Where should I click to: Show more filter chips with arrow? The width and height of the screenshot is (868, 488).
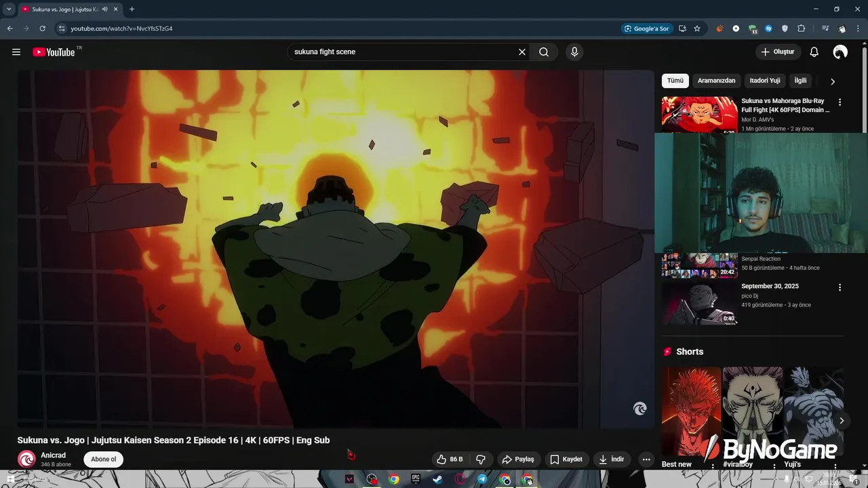tap(833, 81)
